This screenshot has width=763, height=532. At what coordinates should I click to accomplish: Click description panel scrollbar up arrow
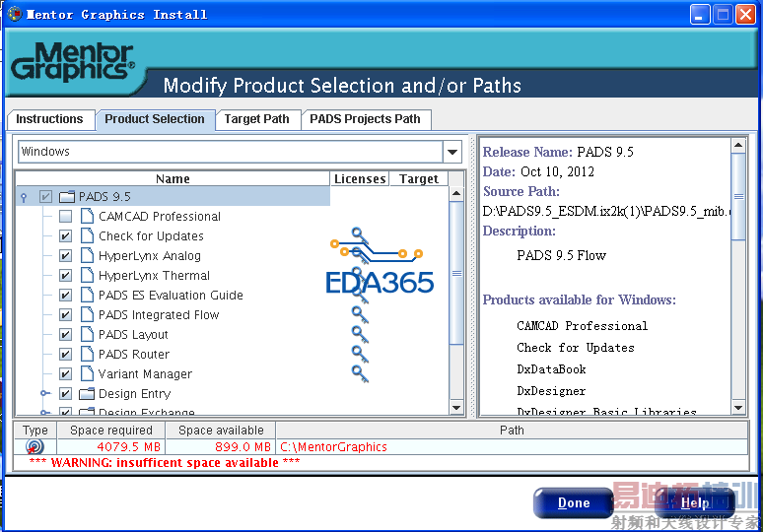(x=738, y=145)
